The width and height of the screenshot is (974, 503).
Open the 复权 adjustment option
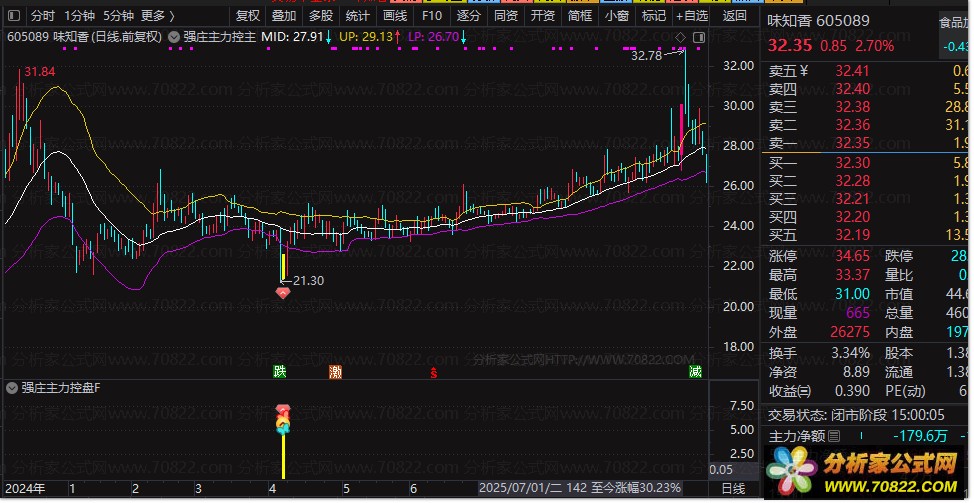[247, 16]
